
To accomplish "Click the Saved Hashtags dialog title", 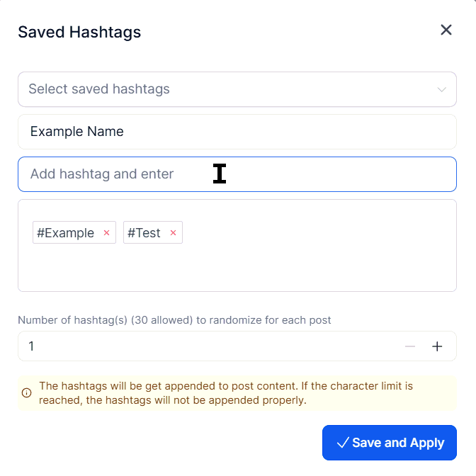I will [79, 32].
